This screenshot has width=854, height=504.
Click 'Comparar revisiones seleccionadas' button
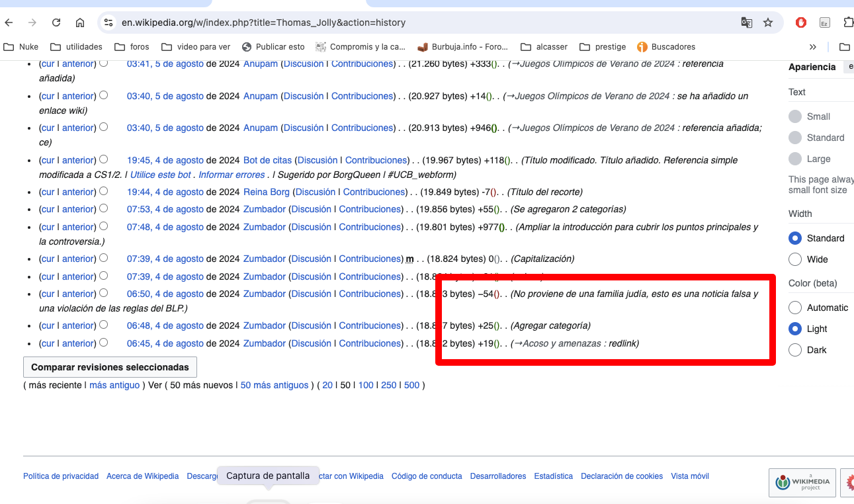pos(110,367)
